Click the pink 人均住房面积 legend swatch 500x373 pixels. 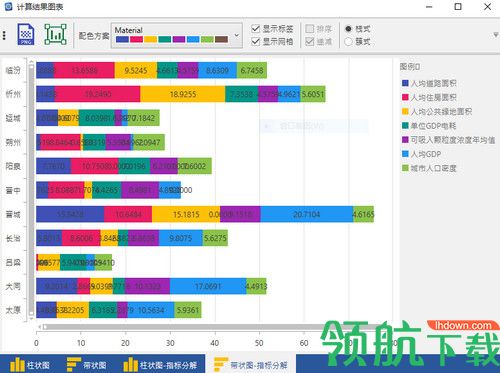pyautogui.click(x=405, y=97)
